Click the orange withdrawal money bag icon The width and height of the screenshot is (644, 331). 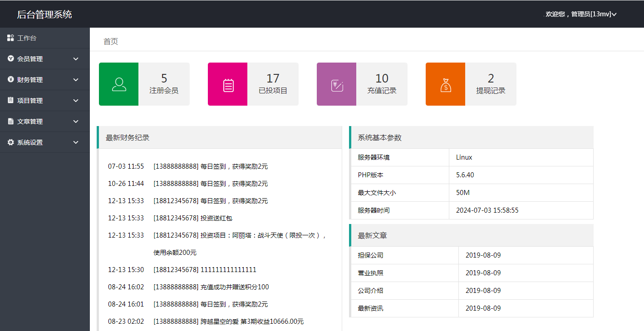446,85
